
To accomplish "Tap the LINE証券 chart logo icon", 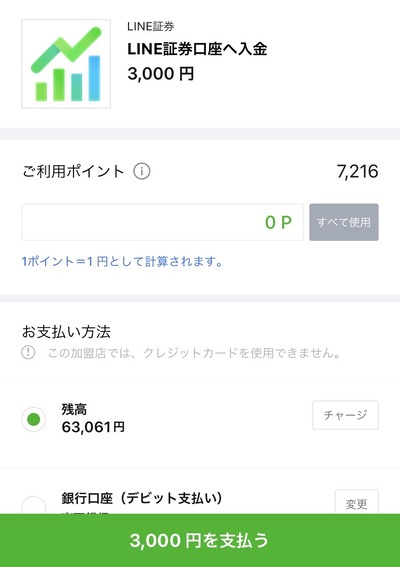I will click(x=66, y=64).
